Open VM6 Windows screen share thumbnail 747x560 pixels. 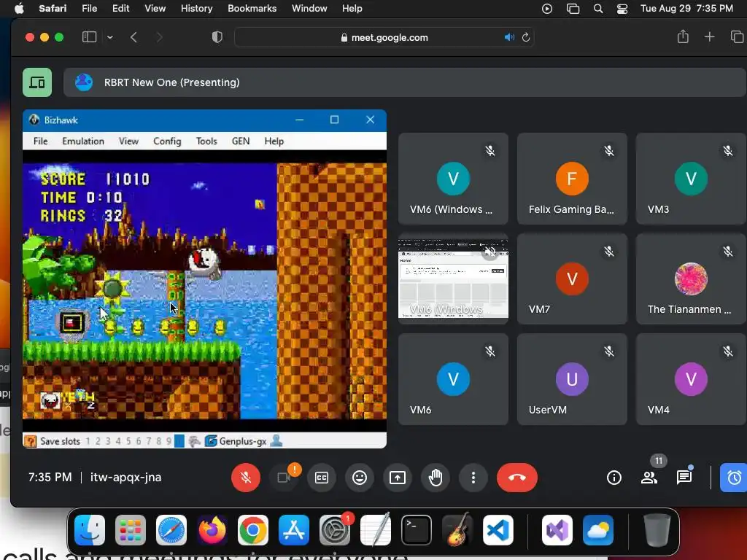click(x=453, y=279)
